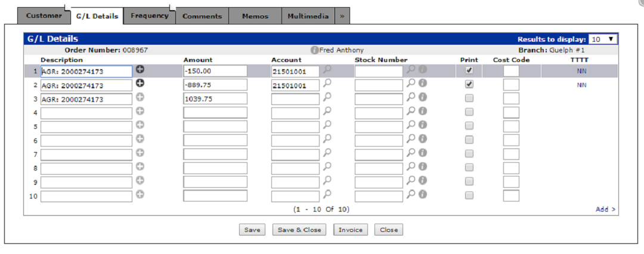The height and width of the screenshot is (254, 644).
Task: Open stock number lookup magnifier on row 1
Action: pos(411,69)
